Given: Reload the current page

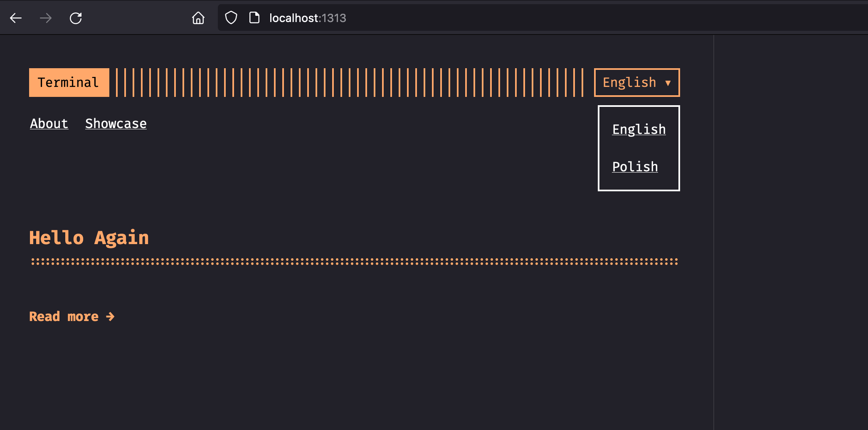Looking at the screenshot, I should (x=76, y=18).
